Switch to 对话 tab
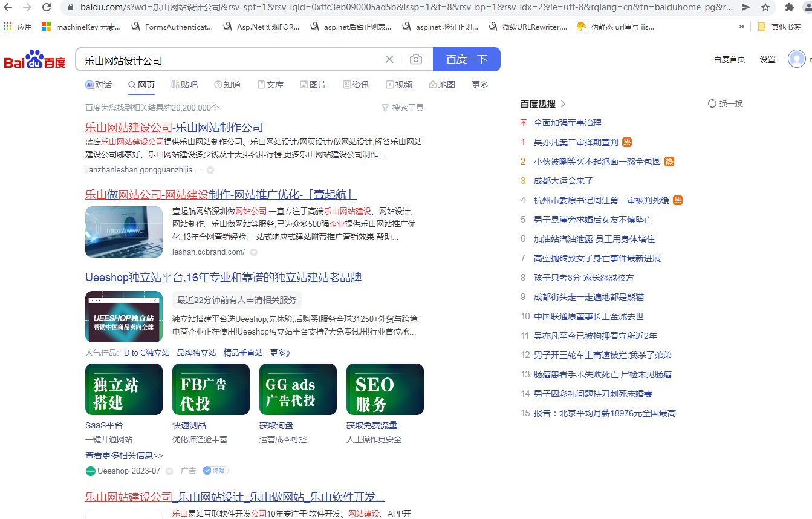Image resolution: width=812 pixels, height=519 pixels. tap(99, 85)
